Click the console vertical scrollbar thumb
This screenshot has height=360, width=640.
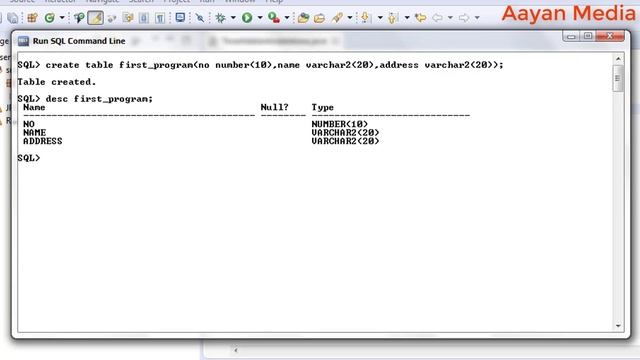pyautogui.click(x=618, y=78)
